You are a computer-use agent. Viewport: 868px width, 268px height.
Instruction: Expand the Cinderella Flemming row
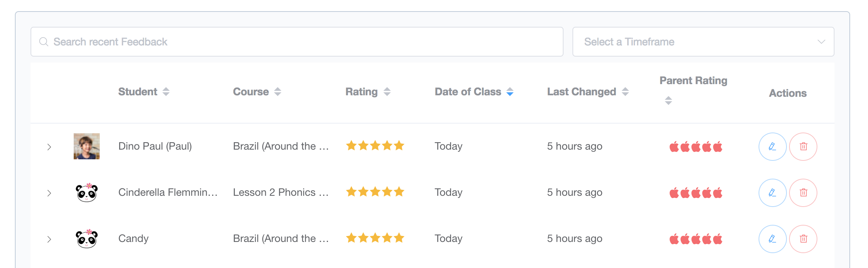pos(49,193)
